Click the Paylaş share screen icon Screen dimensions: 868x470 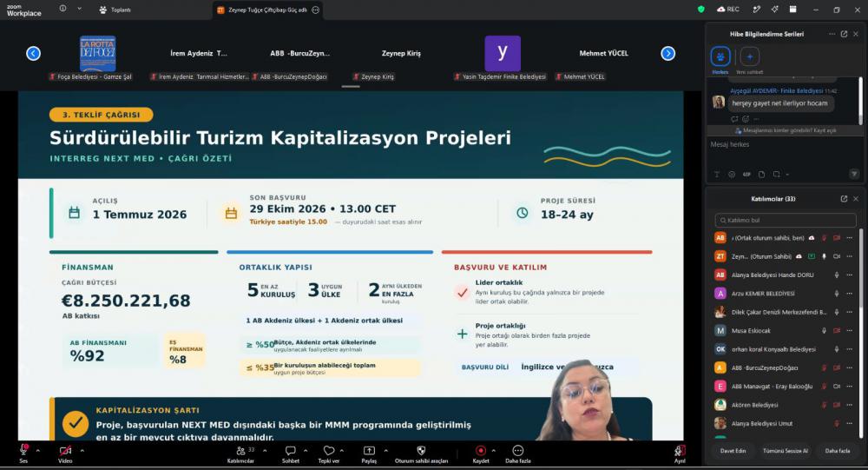click(x=369, y=451)
